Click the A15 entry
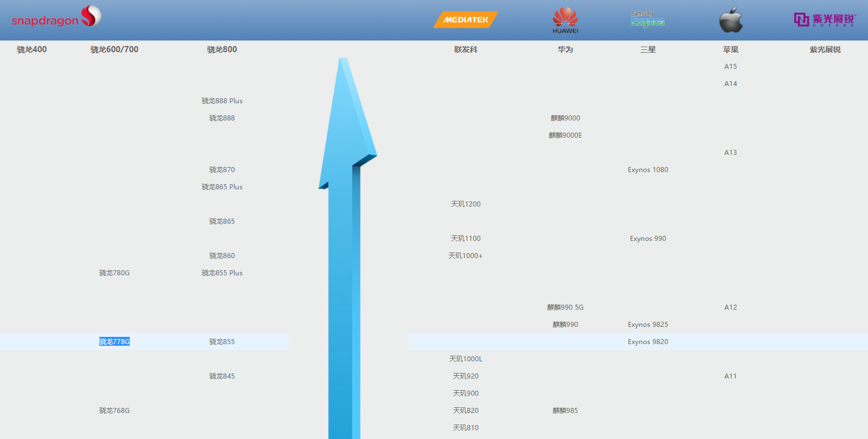The height and width of the screenshot is (439, 868). 730,67
